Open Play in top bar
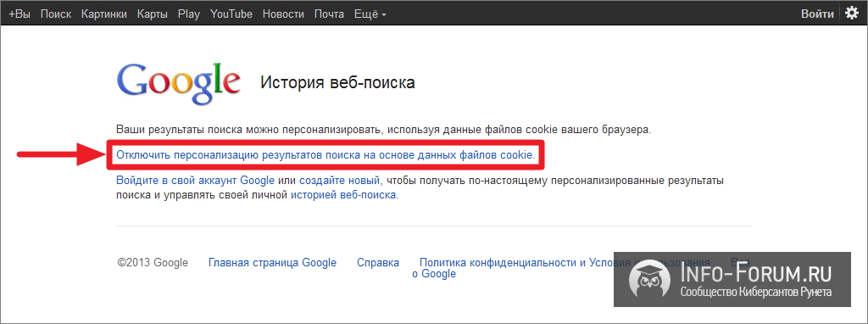Screen dimensions: 868x324 tap(189, 14)
